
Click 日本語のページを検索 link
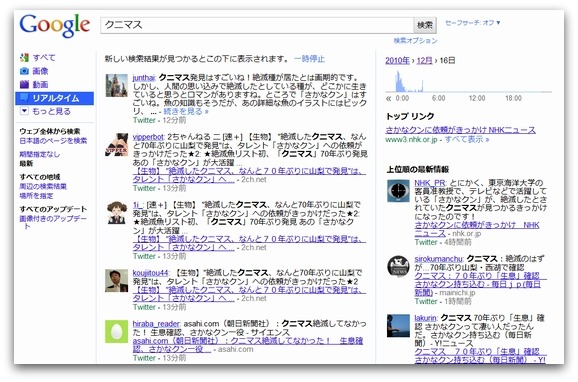(x=53, y=140)
